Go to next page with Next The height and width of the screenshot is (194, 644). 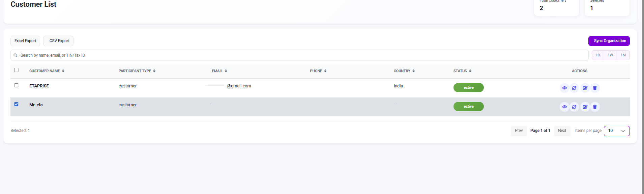coord(562,131)
